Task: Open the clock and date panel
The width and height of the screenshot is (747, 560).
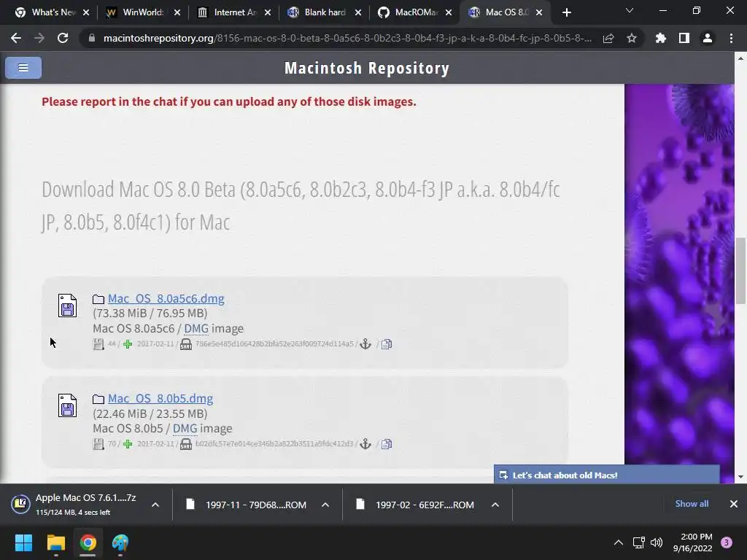Action: coord(692,542)
